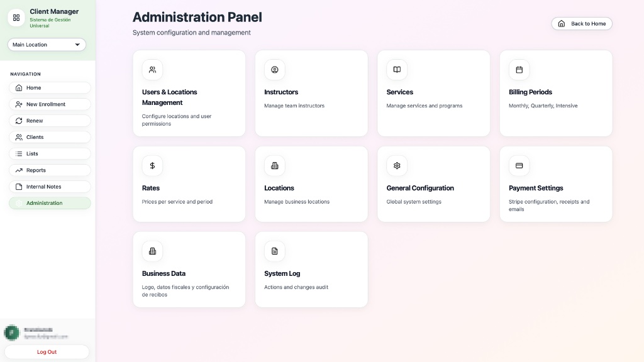Click the Back to Home button
Viewport: 644px width, 362px height.
(x=582, y=24)
